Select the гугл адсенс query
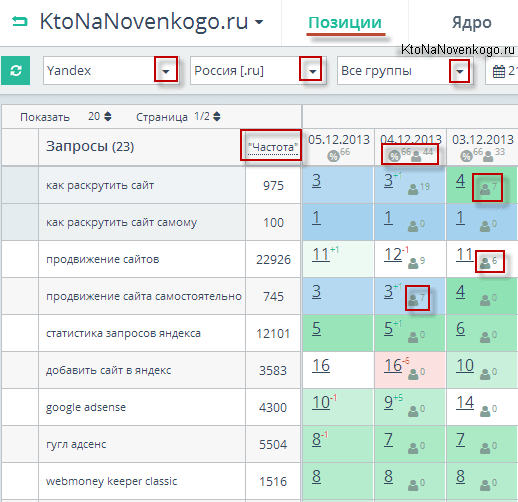 (76, 444)
